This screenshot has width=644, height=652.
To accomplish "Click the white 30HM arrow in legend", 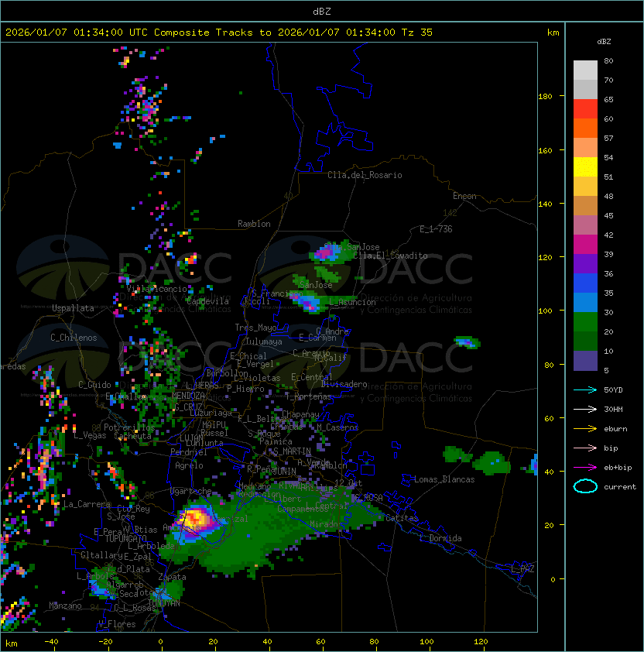I will (x=585, y=409).
